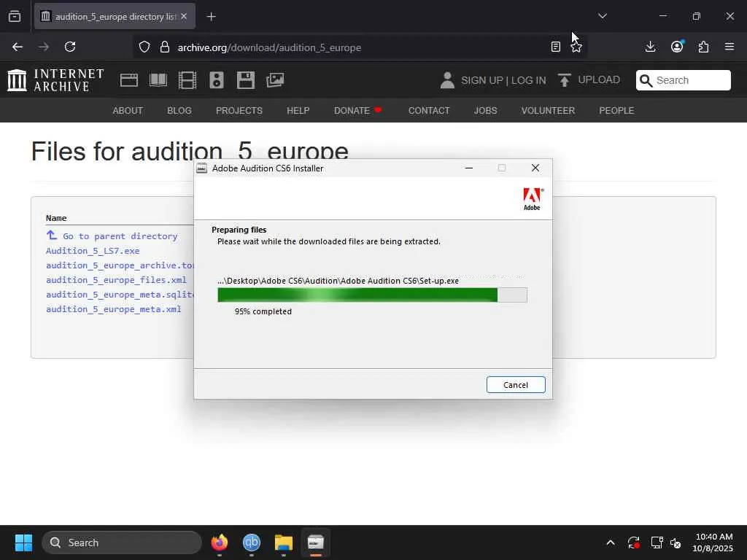Image resolution: width=747 pixels, height=560 pixels.
Task: Select the Adobe installer taskbar icon
Action: (315, 542)
